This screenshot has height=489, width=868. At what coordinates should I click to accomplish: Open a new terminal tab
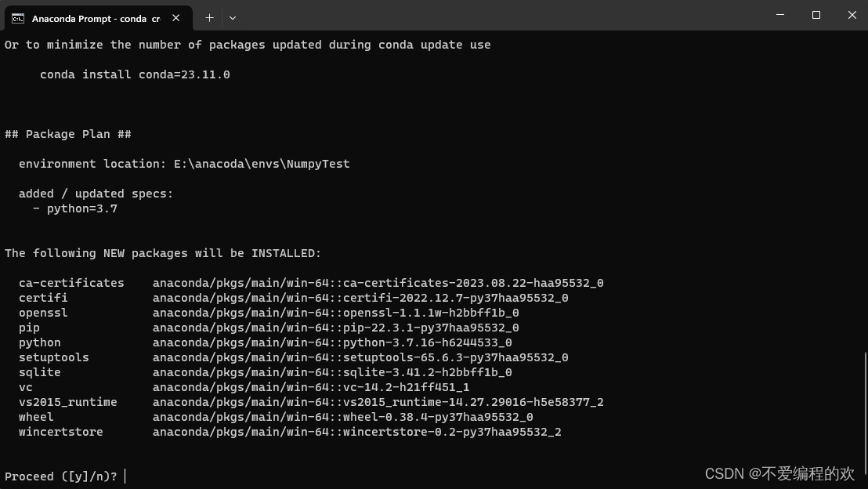point(209,18)
